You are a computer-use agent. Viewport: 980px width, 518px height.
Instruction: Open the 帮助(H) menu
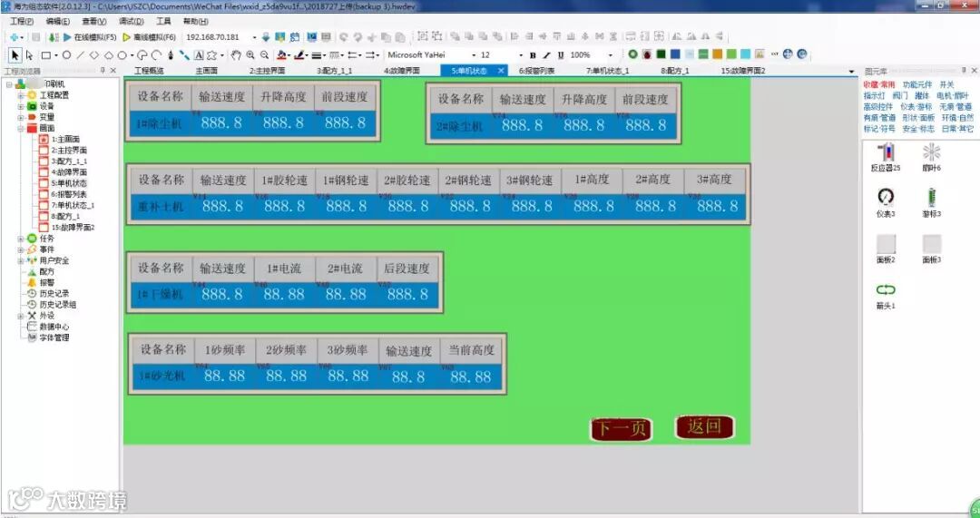[x=196, y=21]
